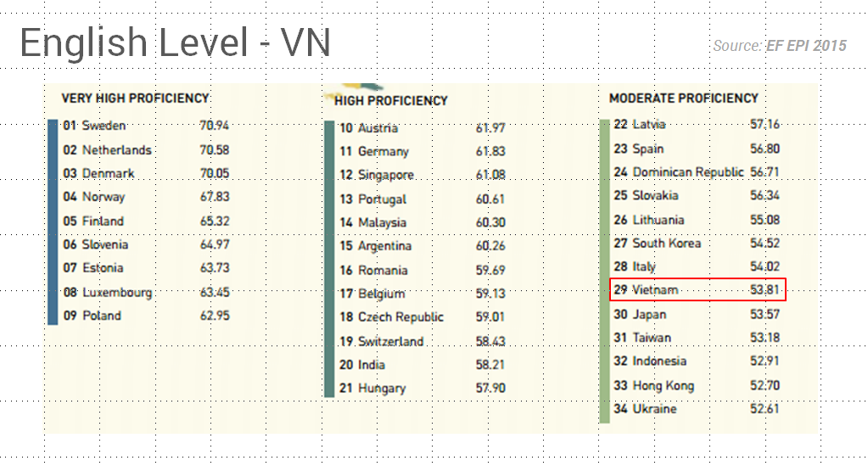This screenshot has width=868, height=466.
Task: Click the score 67.83
Action: tap(214, 197)
